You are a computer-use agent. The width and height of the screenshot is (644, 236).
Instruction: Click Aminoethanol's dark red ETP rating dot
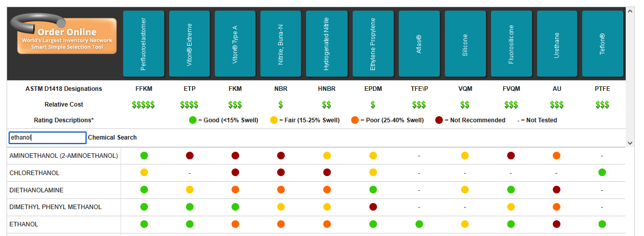[190, 156]
